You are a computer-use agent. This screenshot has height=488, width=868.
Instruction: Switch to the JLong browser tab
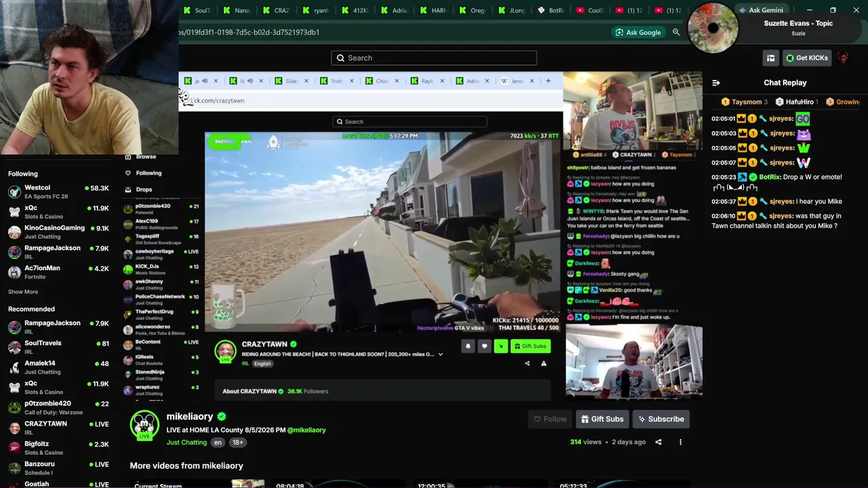coord(513,10)
